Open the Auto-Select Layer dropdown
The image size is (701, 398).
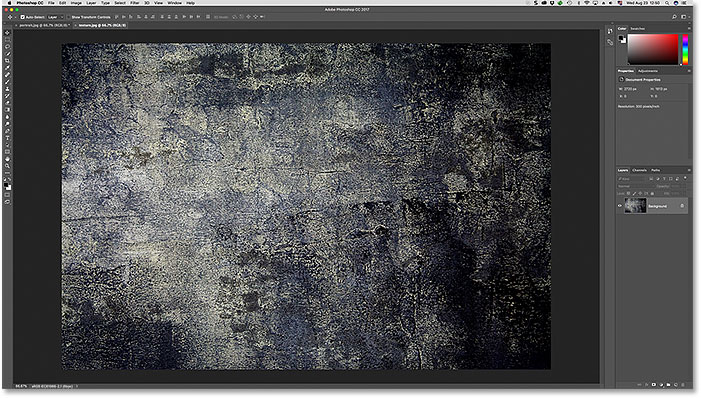tap(55, 17)
